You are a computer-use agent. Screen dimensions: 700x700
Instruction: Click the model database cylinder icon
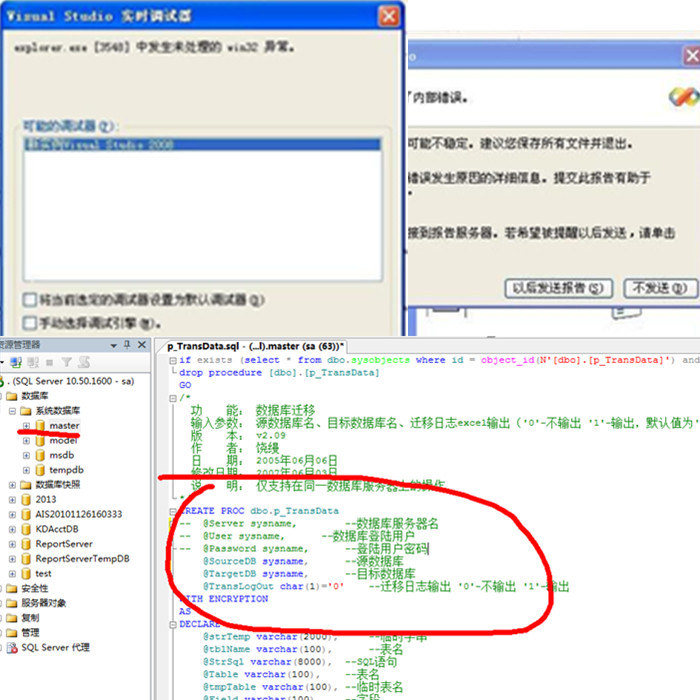coord(40,441)
